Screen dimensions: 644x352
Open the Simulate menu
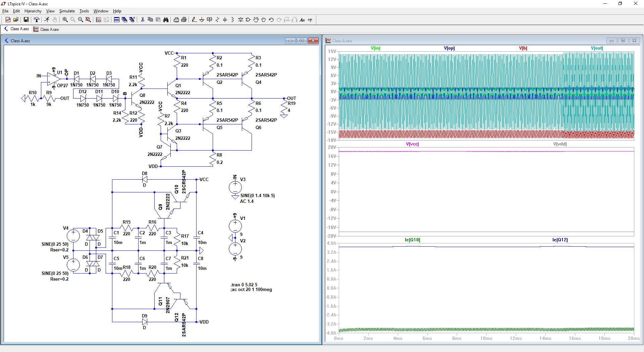[67, 11]
